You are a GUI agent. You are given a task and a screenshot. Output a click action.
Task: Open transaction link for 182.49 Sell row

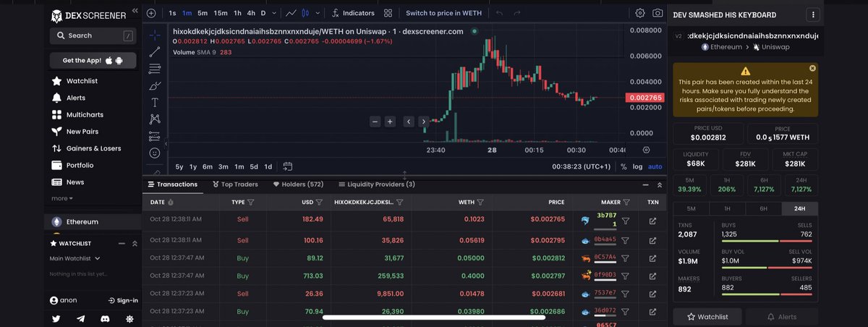pyautogui.click(x=652, y=221)
